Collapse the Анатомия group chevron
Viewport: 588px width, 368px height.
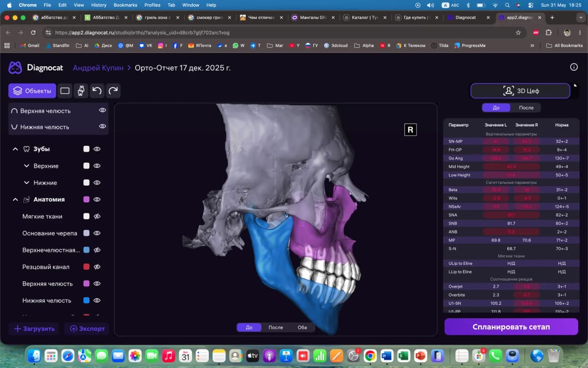[15, 200]
